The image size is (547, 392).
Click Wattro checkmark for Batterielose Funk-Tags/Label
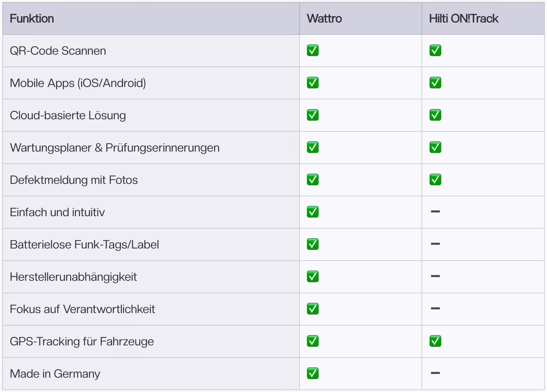313,244
